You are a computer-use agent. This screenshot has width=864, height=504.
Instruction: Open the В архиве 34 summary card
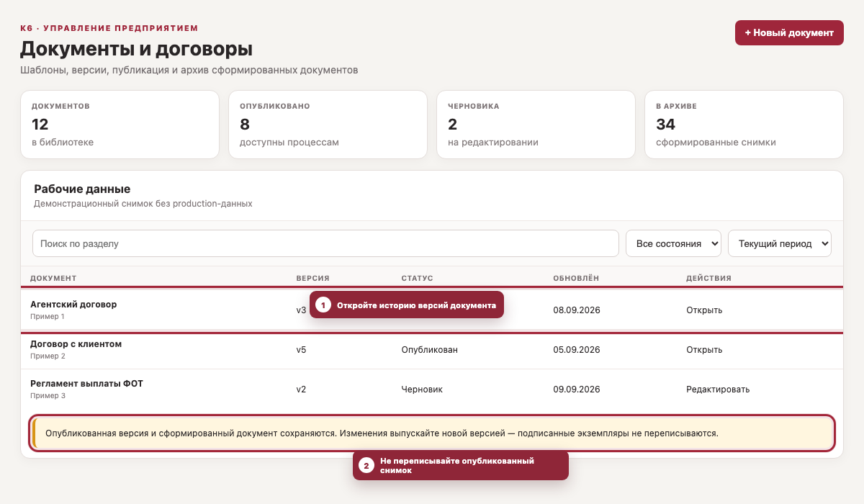pos(744,125)
